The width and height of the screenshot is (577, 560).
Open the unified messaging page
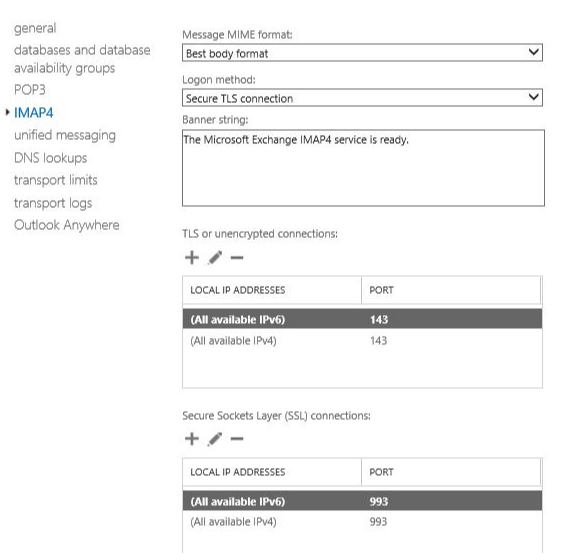65,135
